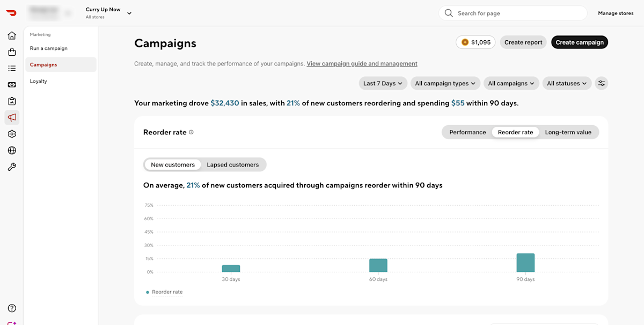Open the Curry Up Now store selector
The width and height of the screenshot is (644, 325).
[108, 13]
